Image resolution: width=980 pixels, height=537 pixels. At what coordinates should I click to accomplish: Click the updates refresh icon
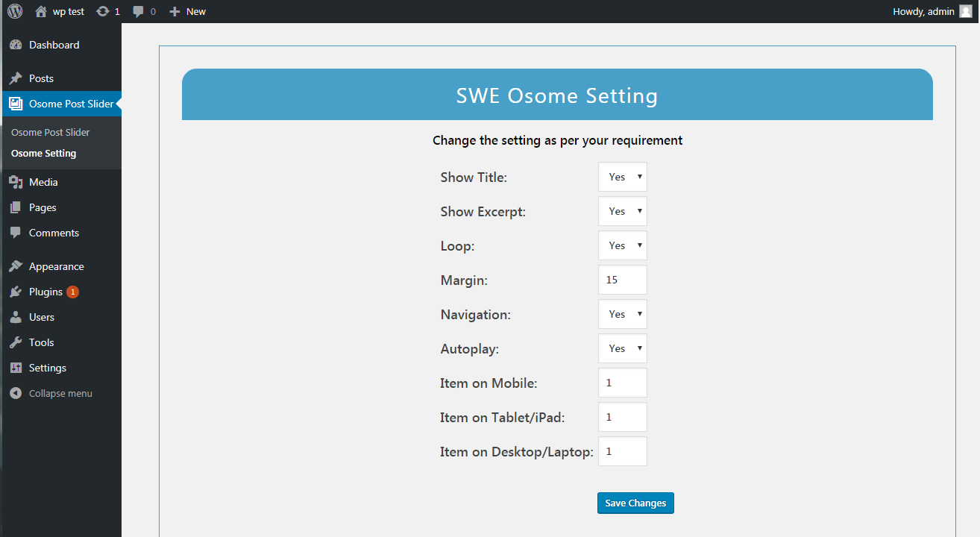(x=103, y=11)
